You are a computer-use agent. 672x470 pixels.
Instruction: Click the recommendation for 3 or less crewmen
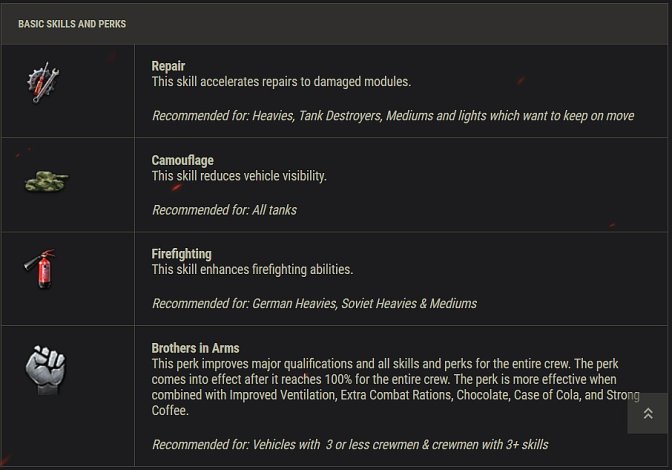pyautogui.click(x=350, y=444)
